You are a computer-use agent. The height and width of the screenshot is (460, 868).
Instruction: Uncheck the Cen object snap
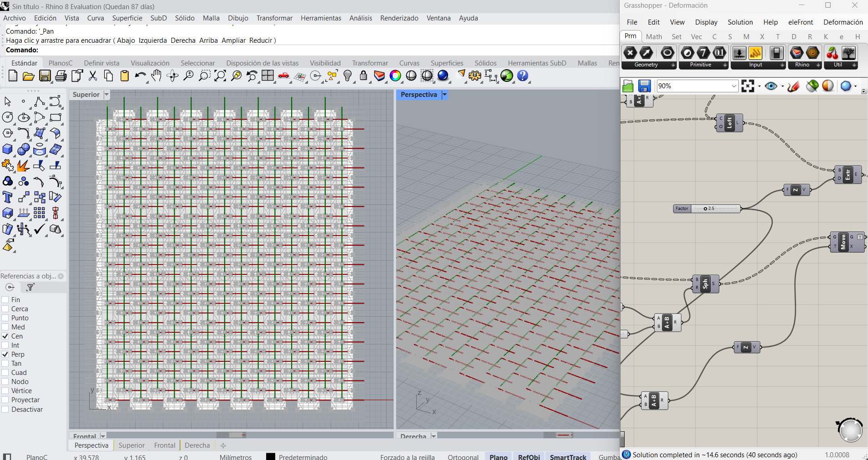5,336
